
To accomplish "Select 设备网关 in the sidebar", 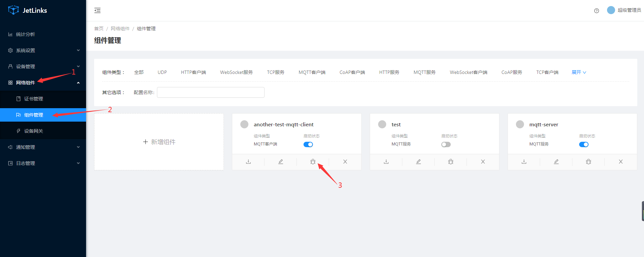I will [x=34, y=131].
